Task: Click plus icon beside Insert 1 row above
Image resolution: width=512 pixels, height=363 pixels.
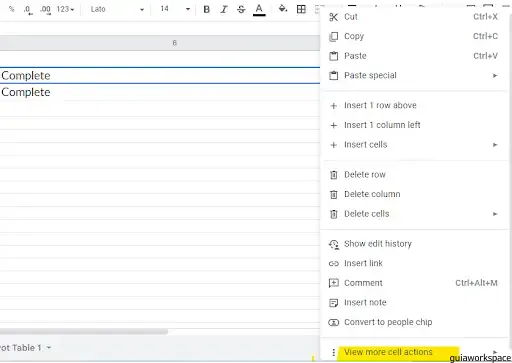Action: 333,106
